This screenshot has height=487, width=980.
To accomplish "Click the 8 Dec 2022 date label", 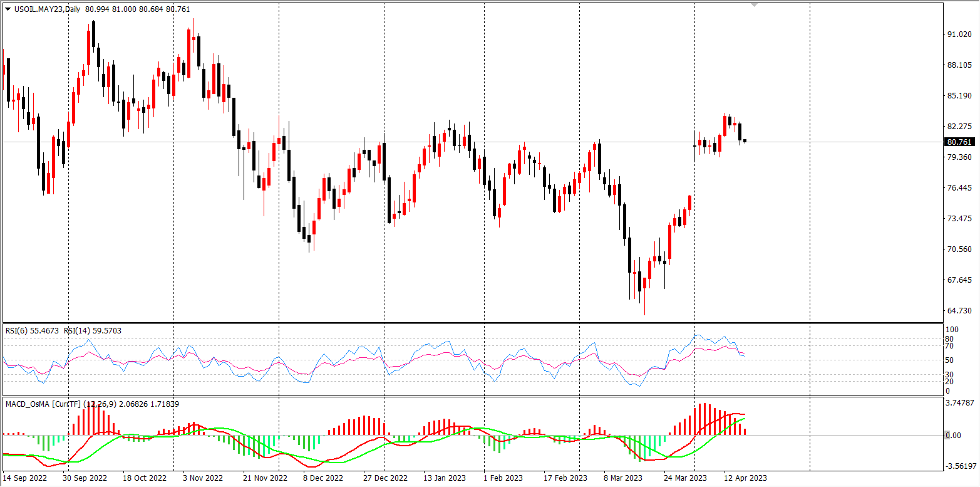I will tap(324, 478).
